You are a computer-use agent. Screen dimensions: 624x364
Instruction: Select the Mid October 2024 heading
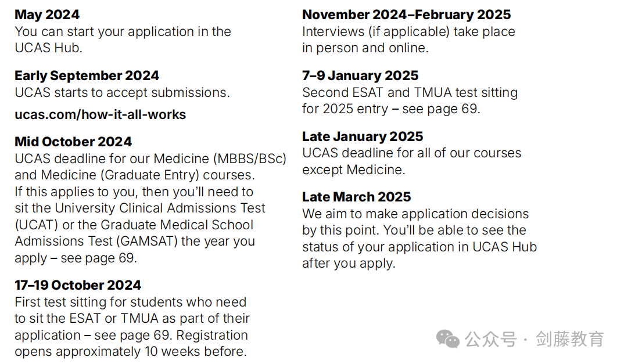[x=73, y=142]
